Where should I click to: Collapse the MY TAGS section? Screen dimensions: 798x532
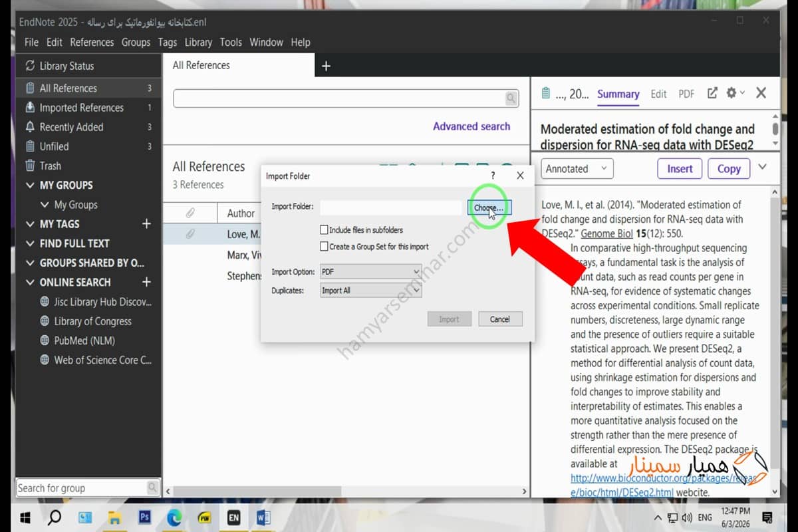[29, 224]
